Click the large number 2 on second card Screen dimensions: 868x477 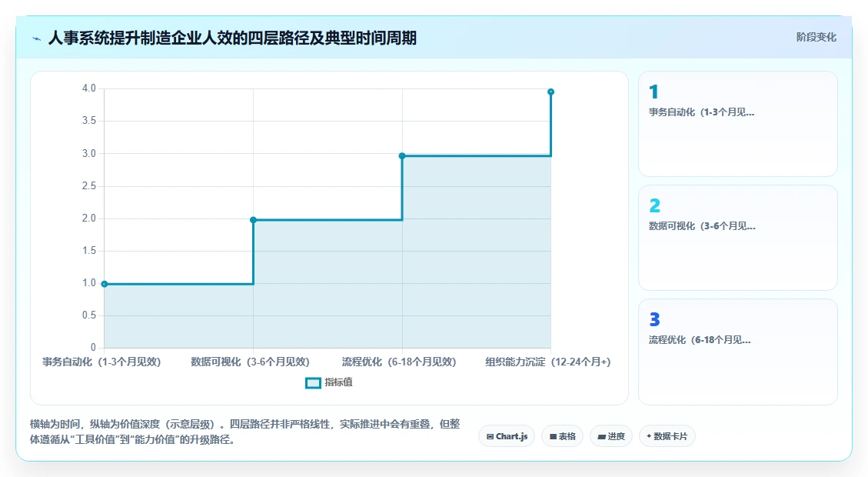coord(655,205)
